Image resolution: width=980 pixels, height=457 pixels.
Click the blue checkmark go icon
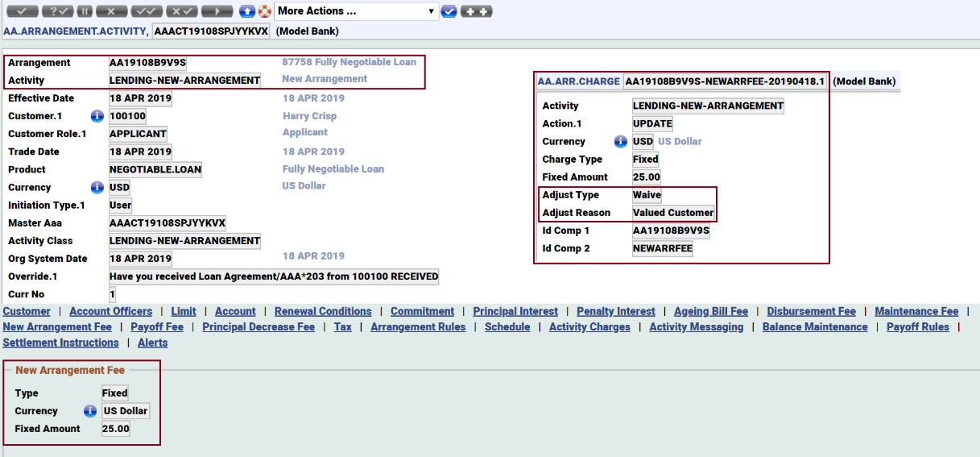pos(449,11)
